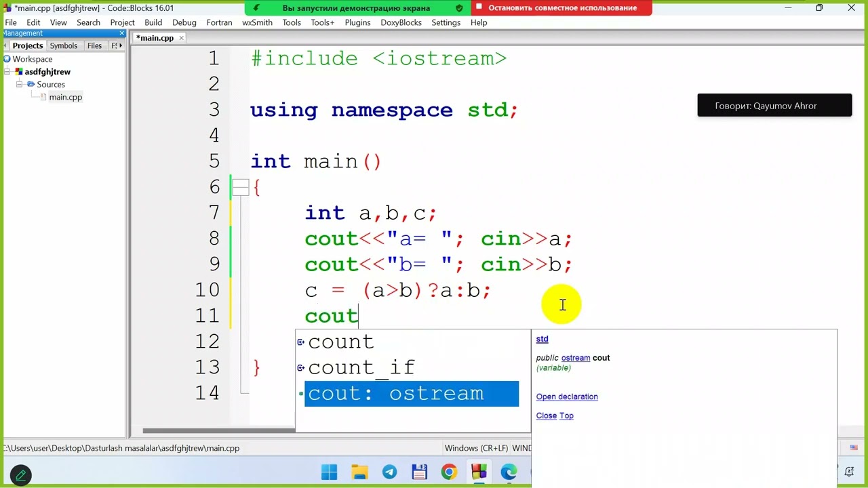Viewport: 868px width, 488px height.
Task: Select the asdfghjtrew project node
Action: (47, 72)
